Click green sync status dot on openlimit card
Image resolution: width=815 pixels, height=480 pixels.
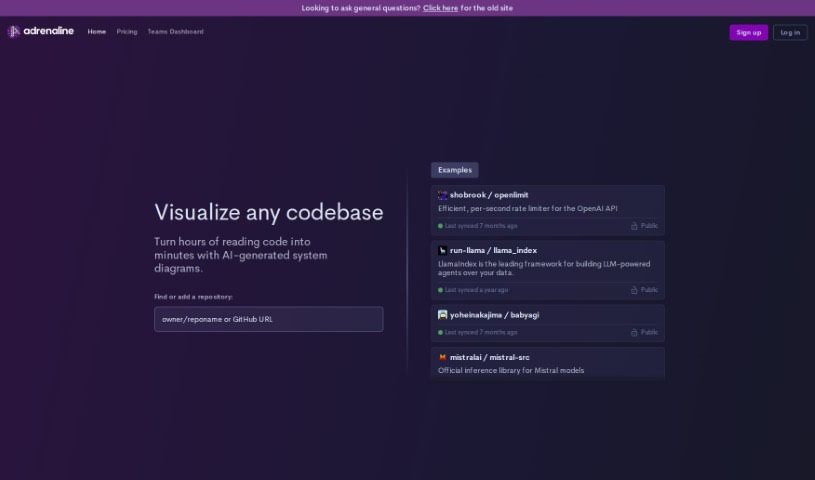tap(440, 226)
